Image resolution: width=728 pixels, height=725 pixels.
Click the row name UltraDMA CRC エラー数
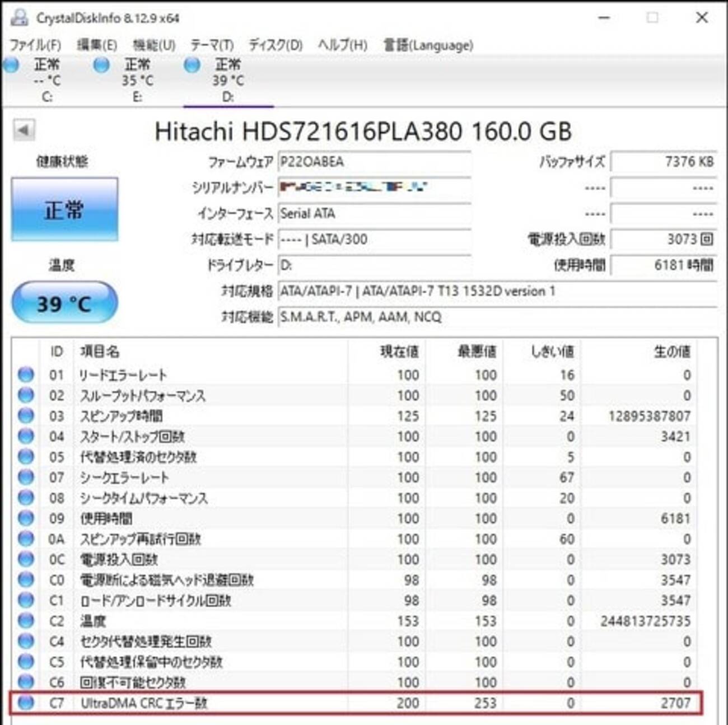(144, 703)
